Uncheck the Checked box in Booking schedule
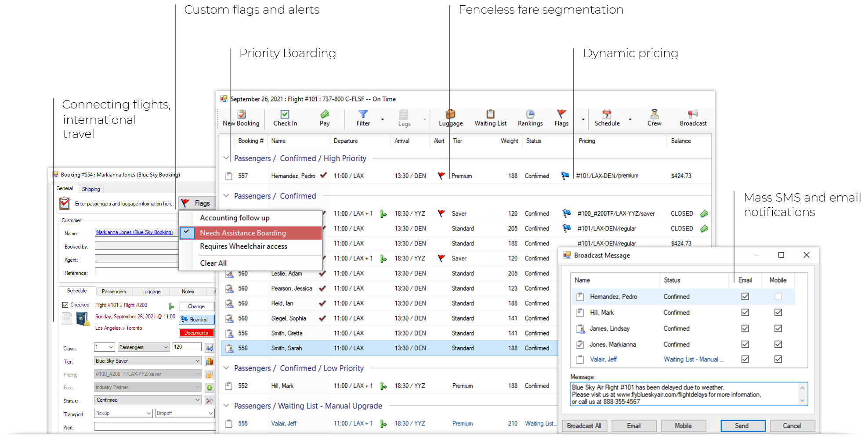 coord(65,305)
